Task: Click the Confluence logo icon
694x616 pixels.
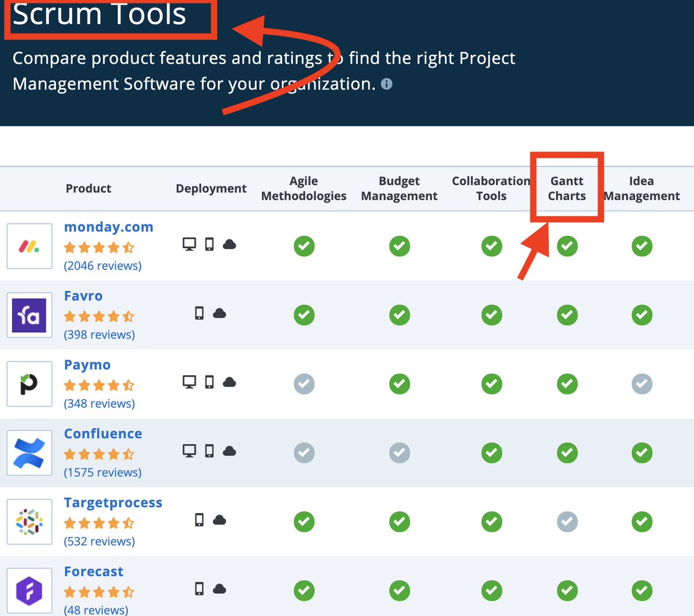Action: (29, 453)
